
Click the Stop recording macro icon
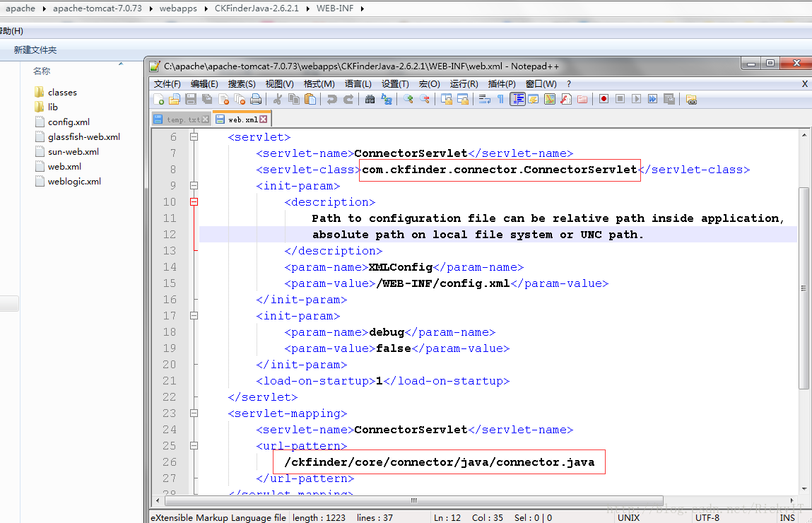click(x=620, y=100)
